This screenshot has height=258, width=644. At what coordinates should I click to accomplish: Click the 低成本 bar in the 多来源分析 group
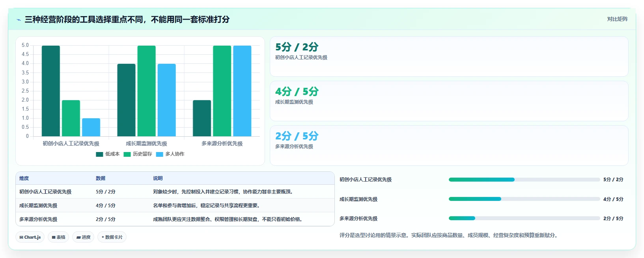pos(202,118)
